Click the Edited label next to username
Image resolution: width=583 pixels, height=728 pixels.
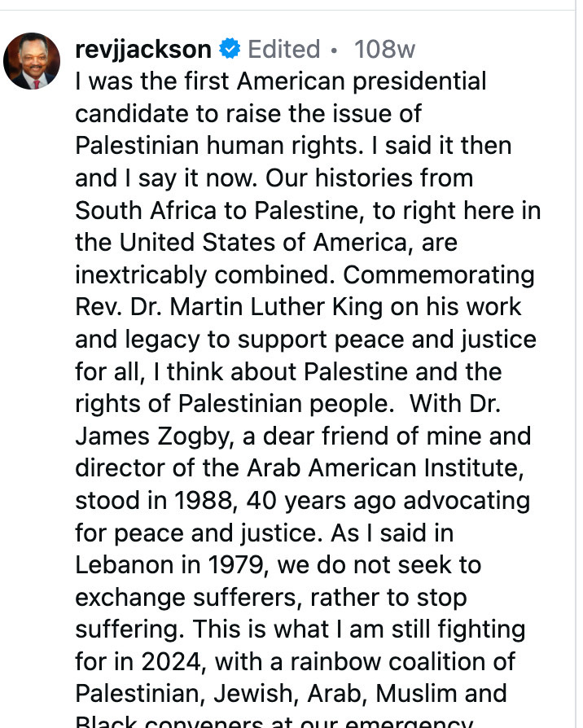(283, 50)
